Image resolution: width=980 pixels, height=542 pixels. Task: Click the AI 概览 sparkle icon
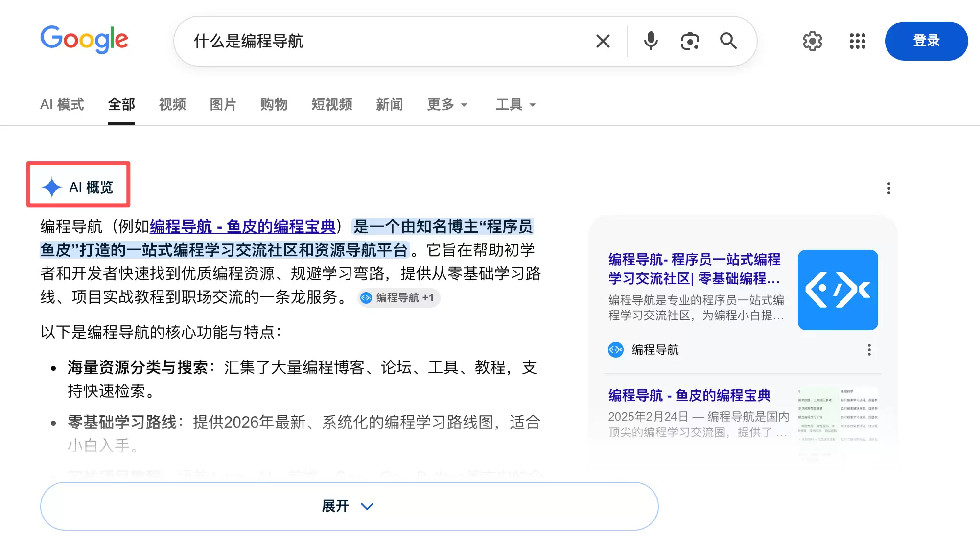(51, 187)
